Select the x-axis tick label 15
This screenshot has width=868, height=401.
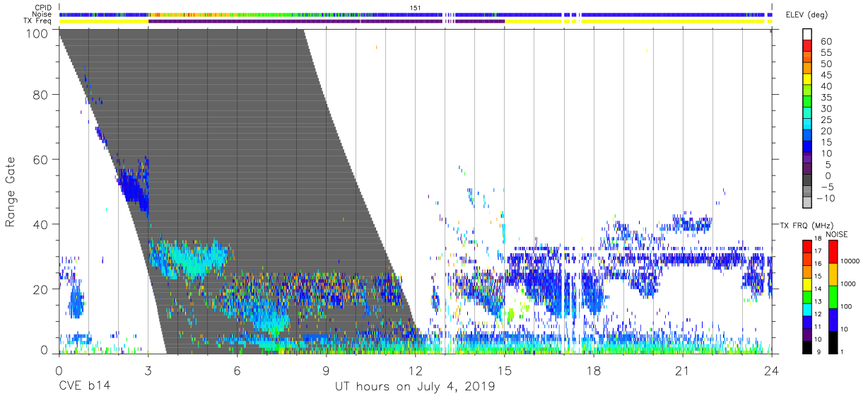click(504, 371)
